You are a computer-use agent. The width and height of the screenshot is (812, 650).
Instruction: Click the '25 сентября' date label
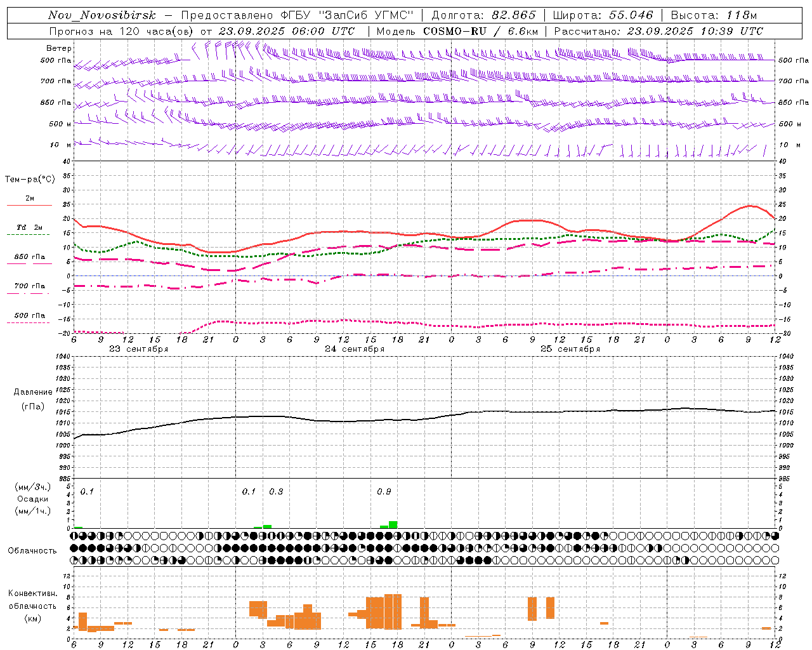(570, 349)
